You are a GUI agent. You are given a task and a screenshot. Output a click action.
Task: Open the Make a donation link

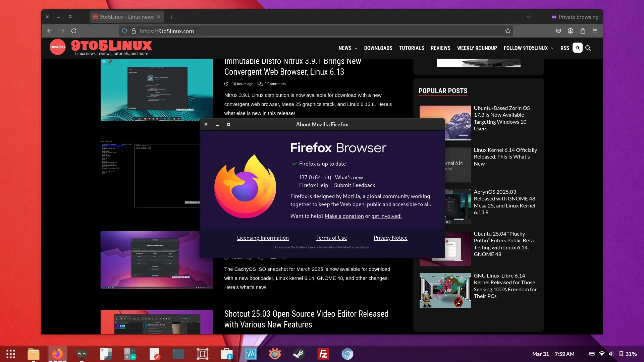pyautogui.click(x=344, y=216)
